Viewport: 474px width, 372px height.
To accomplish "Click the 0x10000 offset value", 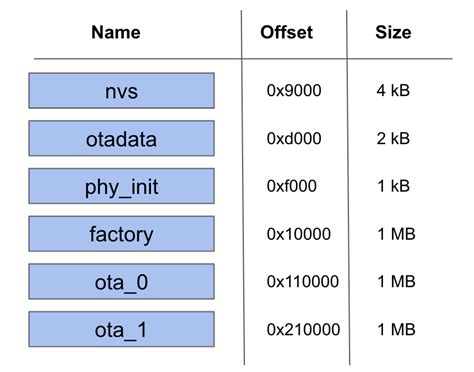I will 299,234.
